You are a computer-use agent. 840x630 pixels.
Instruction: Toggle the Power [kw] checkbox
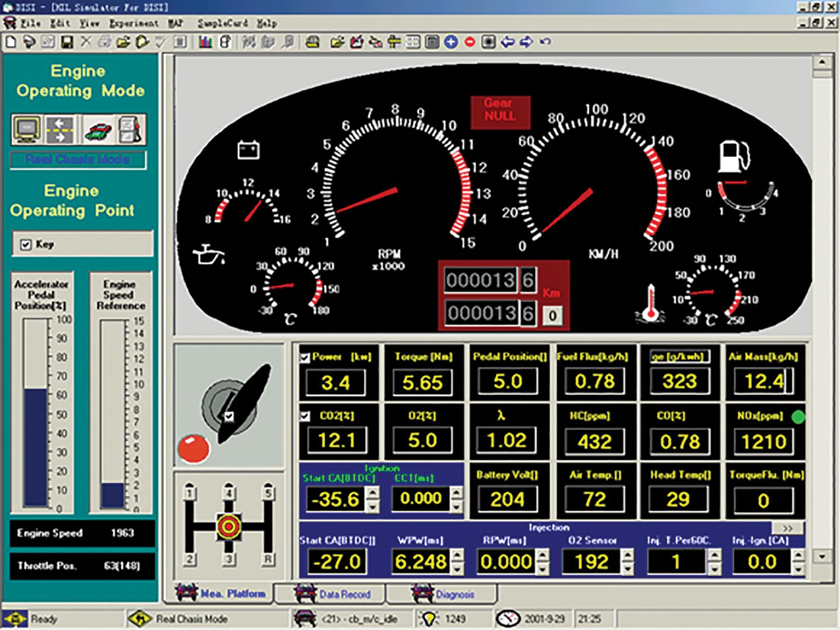pyautogui.click(x=305, y=358)
